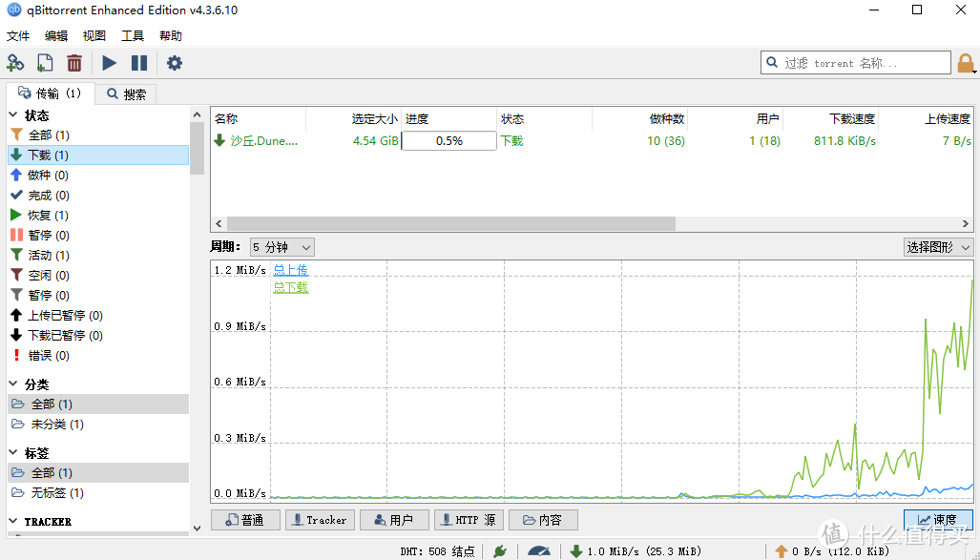
Task: Click the 0.5% progress bar of 沙丘
Action: [448, 140]
